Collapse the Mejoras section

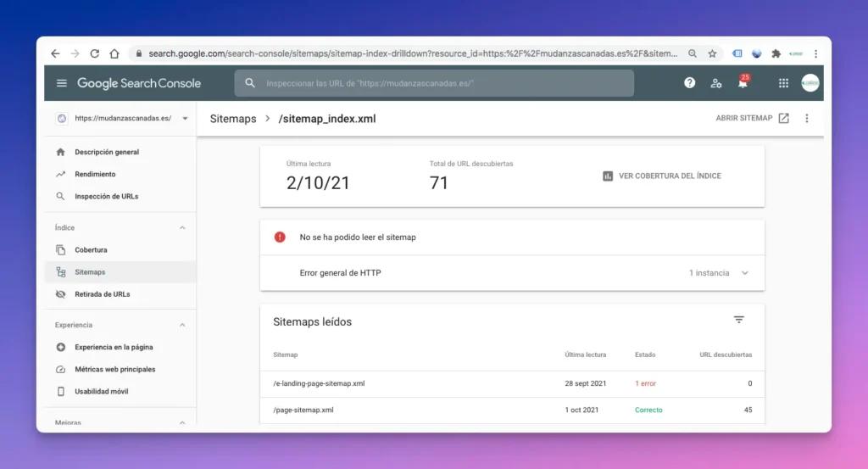182,422
